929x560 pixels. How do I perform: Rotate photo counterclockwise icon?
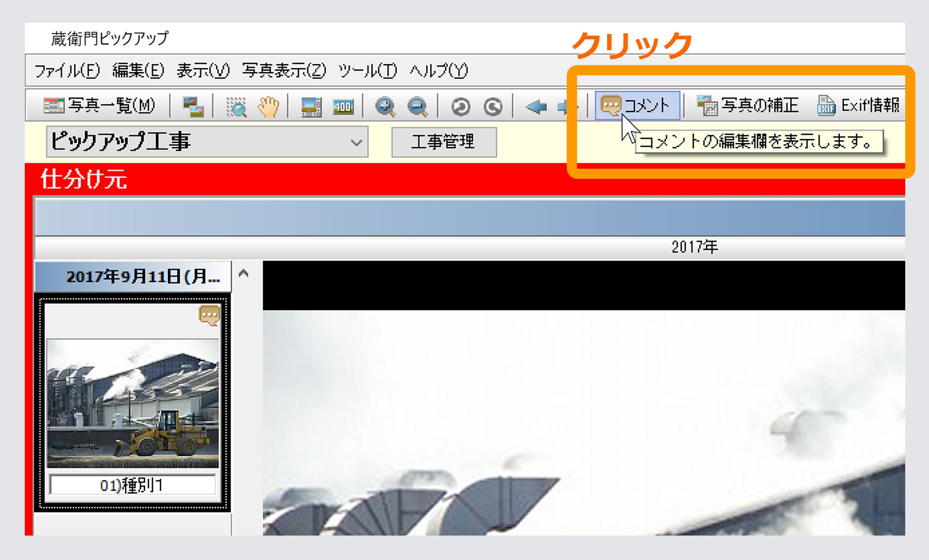pos(461,107)
